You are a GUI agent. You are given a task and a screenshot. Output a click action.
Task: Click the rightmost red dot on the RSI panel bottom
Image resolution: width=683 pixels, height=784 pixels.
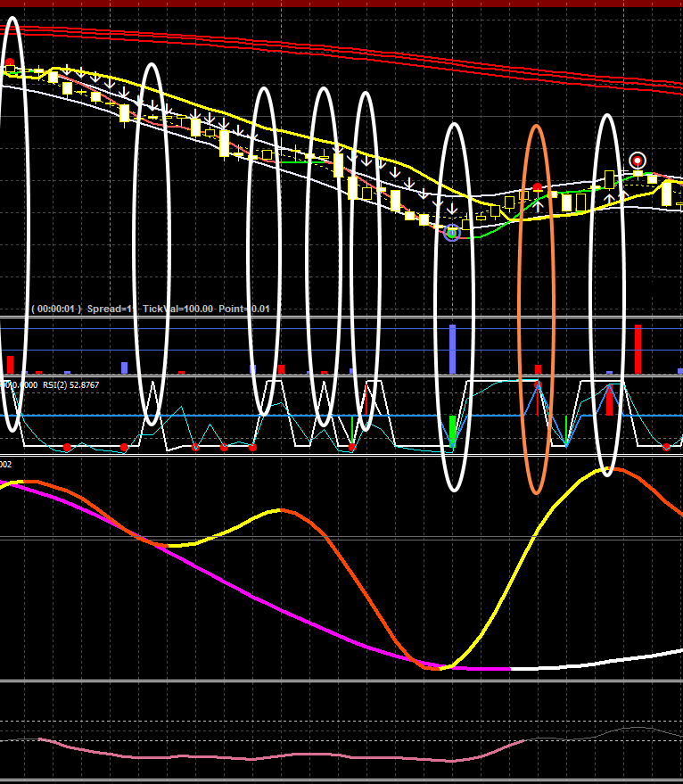pos(666,448)
